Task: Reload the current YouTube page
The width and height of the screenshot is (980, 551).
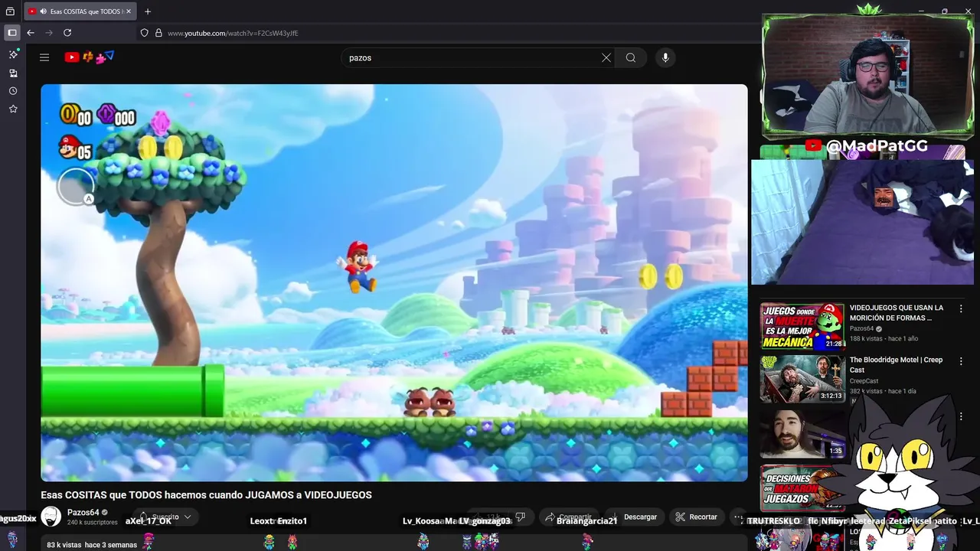Action: pos(67,33)
